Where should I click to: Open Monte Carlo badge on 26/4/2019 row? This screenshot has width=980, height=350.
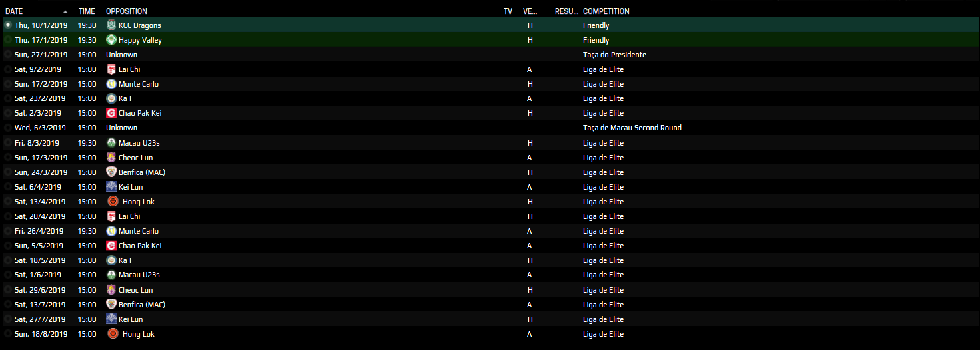coord(111,231)
